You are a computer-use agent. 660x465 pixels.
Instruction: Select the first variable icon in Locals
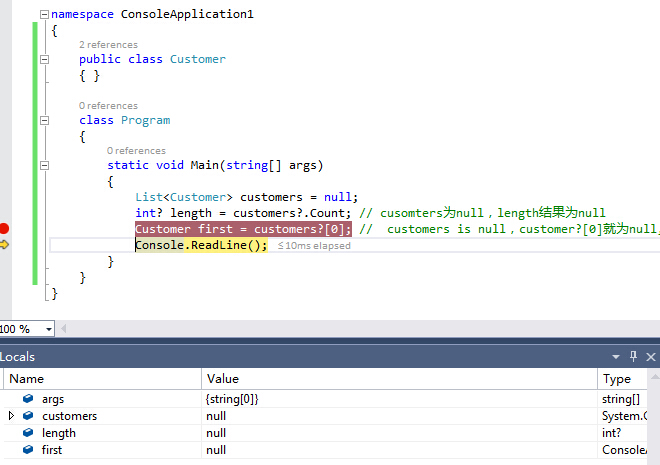28,449
